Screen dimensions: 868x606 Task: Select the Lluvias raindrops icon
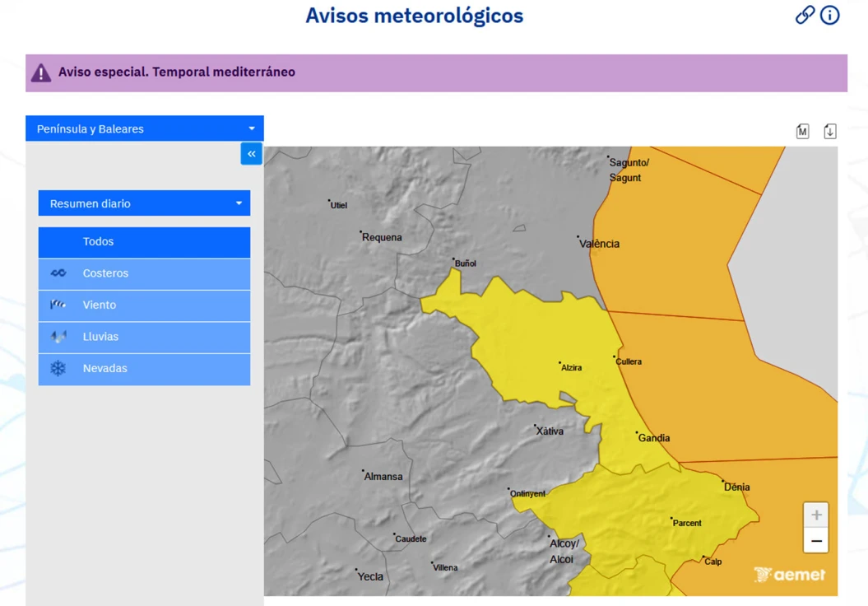[x=58, y=337]
